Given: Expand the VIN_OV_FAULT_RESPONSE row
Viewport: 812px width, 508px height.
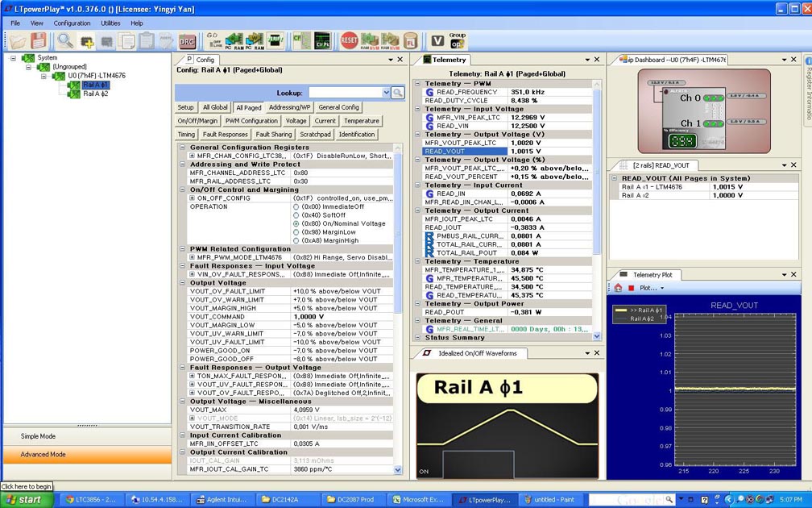Looking at the screenshot, I should tap(192, 275).
